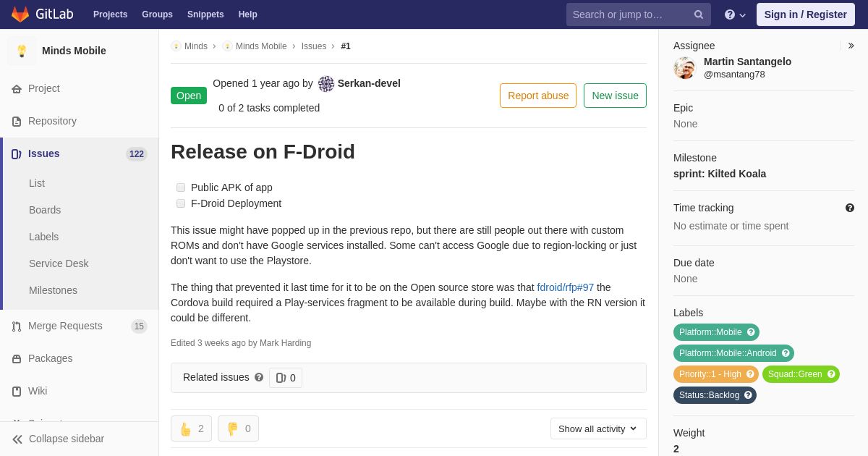Image resolution: width=868 pixels, height=456 pixels.
Task: Click the Priority::1 - High label
Action: [710, 374]
